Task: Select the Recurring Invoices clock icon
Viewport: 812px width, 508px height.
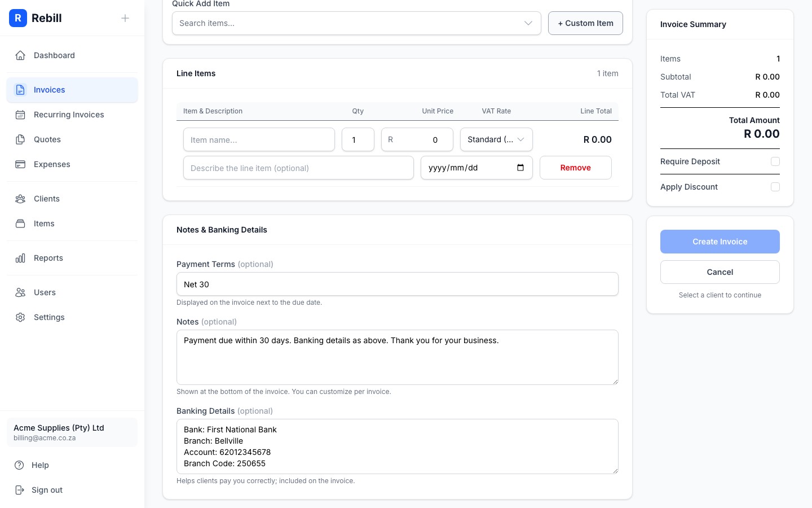Action: 20,115
